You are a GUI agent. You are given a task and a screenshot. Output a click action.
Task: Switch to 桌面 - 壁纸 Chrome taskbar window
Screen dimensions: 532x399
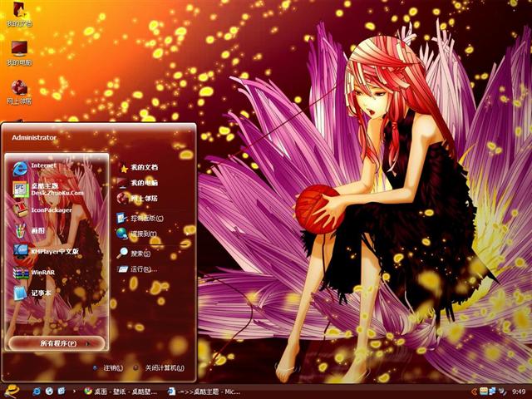(x=121, y=392)
